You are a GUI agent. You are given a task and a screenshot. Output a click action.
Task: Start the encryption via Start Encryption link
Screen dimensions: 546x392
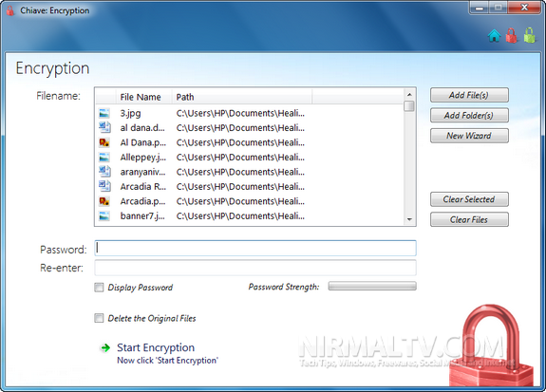pyautogui.click(x=156, y=347)
